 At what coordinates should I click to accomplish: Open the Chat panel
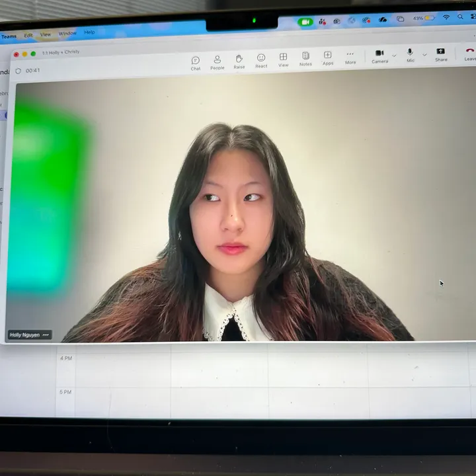(x=196, y=63)
